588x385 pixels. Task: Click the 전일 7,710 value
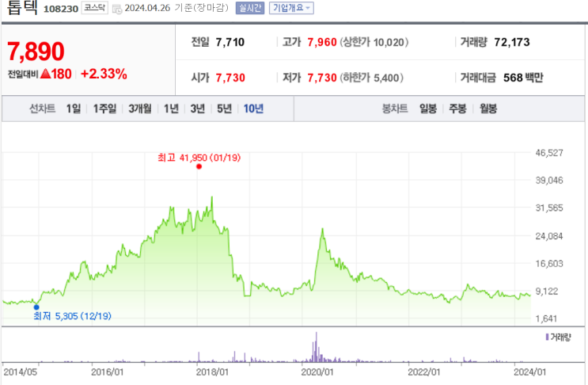230,42
